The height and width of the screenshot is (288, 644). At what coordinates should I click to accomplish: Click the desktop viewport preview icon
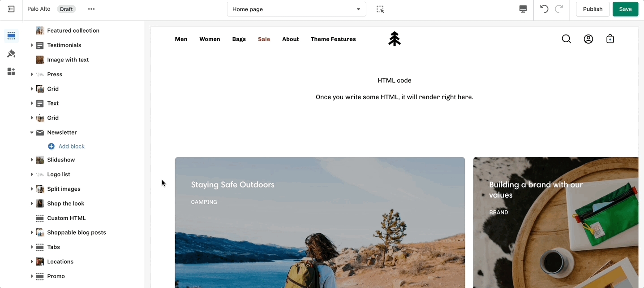pyautogui.click(x=523, y=9)
